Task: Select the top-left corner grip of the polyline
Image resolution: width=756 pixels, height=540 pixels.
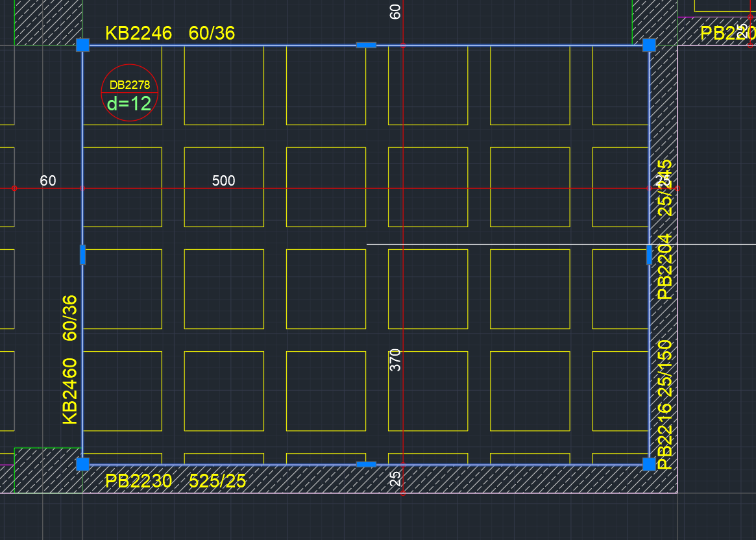Action: point(82,45)
